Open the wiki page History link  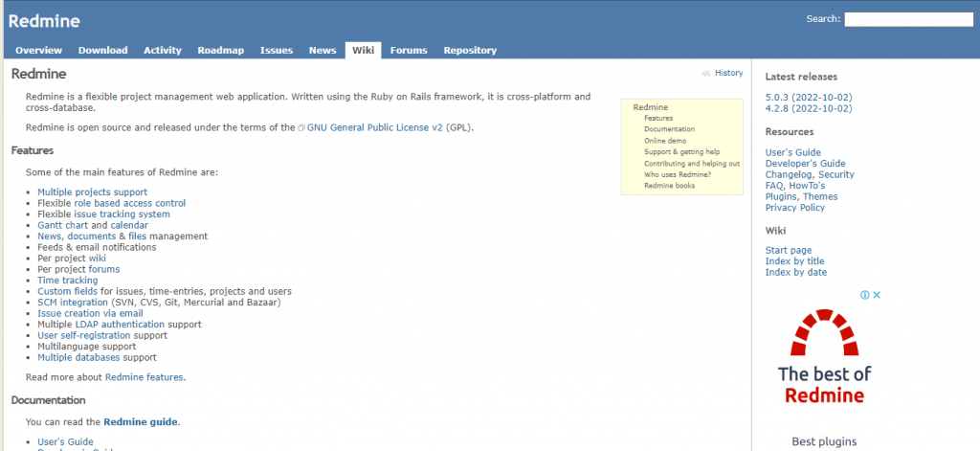point(728,73)
